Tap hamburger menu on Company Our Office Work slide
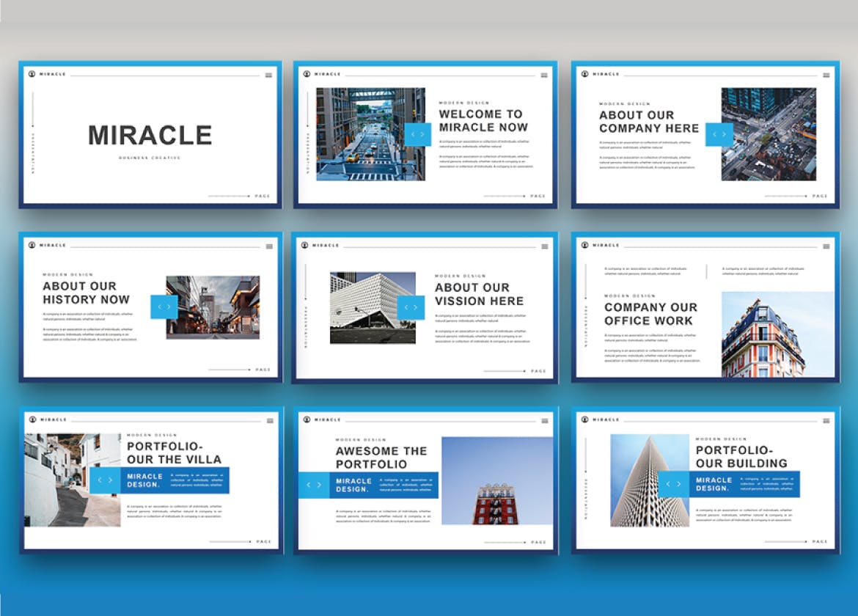This screenshot has width=858, height=616. click(826, 246)
